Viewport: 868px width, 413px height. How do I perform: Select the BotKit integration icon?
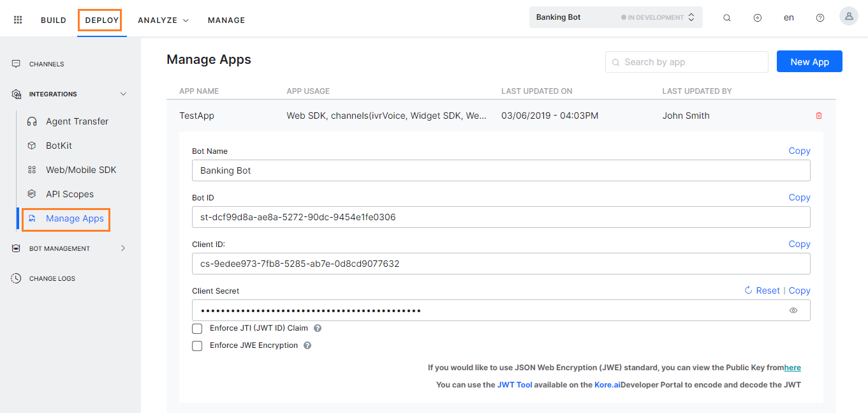(x=31, y=145)
